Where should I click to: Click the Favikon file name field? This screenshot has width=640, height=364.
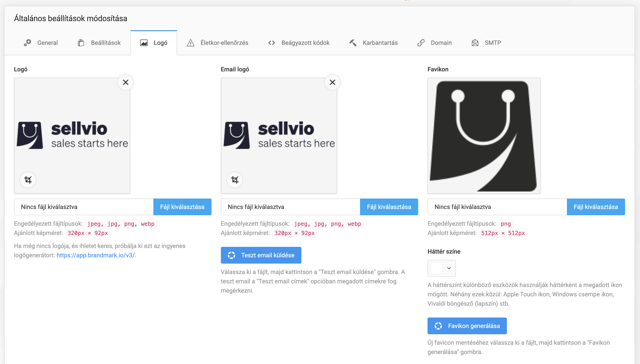pos(497,207)
